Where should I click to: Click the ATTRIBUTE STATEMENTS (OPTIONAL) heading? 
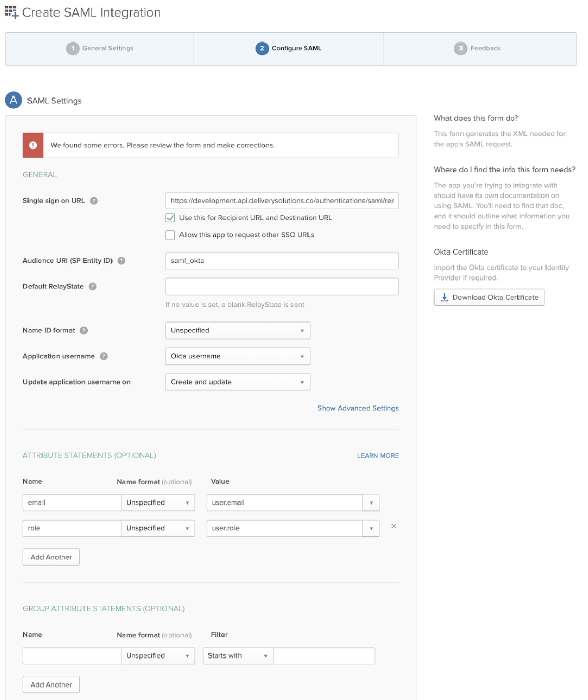89,455
